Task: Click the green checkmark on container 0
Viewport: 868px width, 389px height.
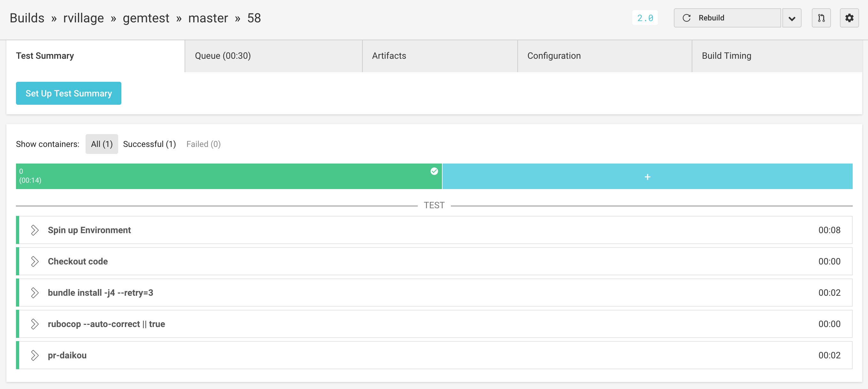Action: (x=434, y=171)
